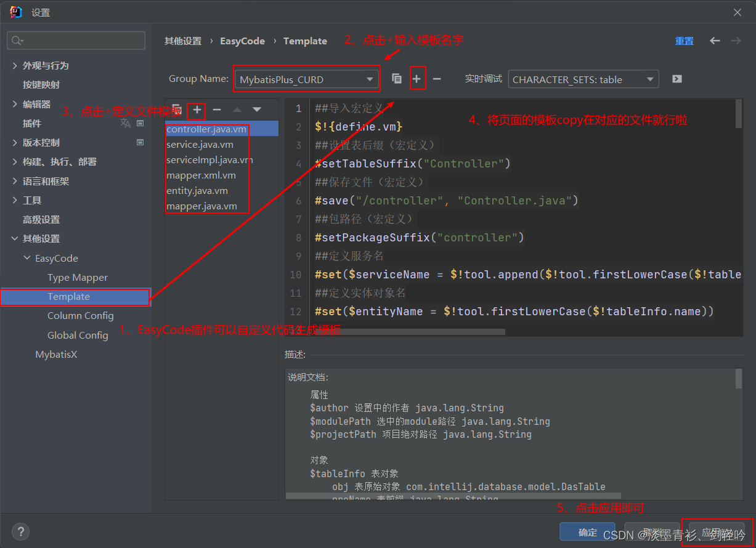Click inside the settings search field
Image resolution: width=756 pixels, height=548 pixels.
pos(76,41)
